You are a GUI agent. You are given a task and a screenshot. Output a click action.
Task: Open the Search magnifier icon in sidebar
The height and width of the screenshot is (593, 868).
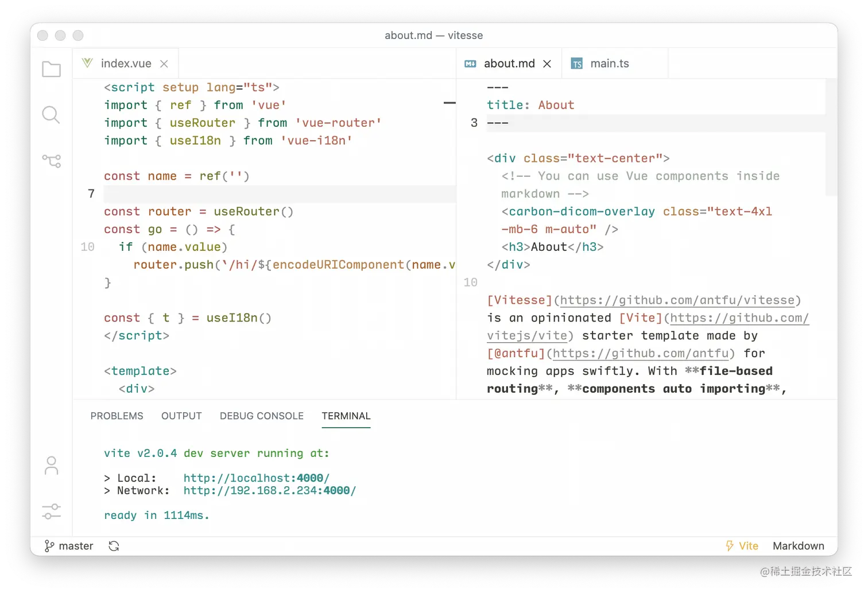point(51,115)
